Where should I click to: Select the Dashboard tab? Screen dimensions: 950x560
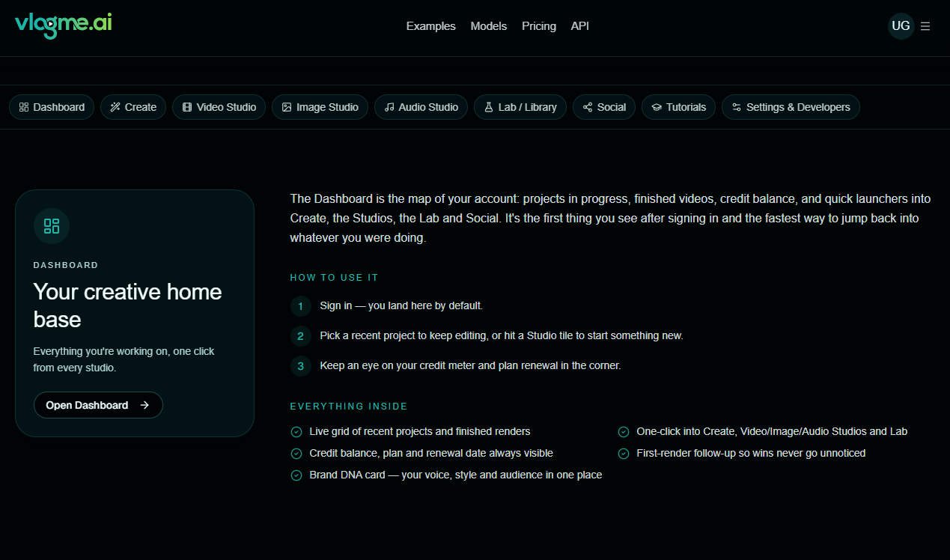tap(52, 107)
